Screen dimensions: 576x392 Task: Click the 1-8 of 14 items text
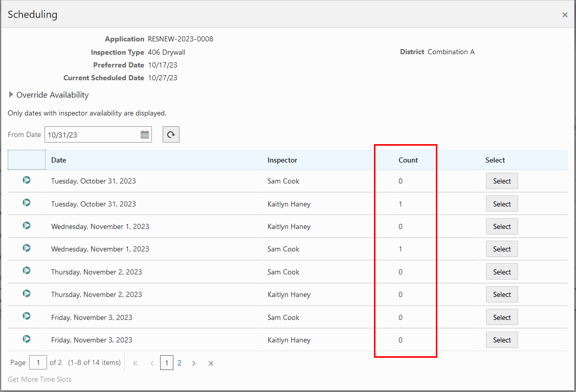pyautogui.click(x=95, y=363)
